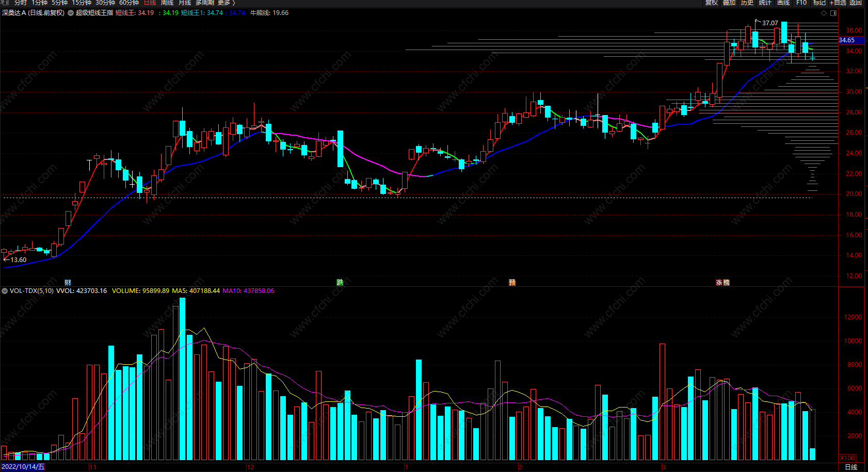The width and height of the screenshot is (868, 472).
Task: Click the 日线 label at bottom right
Action: pos(851,467)
